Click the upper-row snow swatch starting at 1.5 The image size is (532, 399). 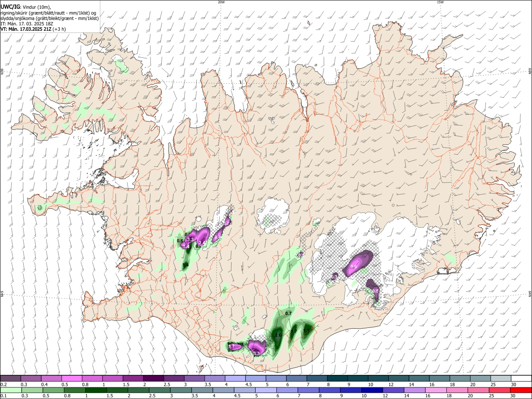133,378
